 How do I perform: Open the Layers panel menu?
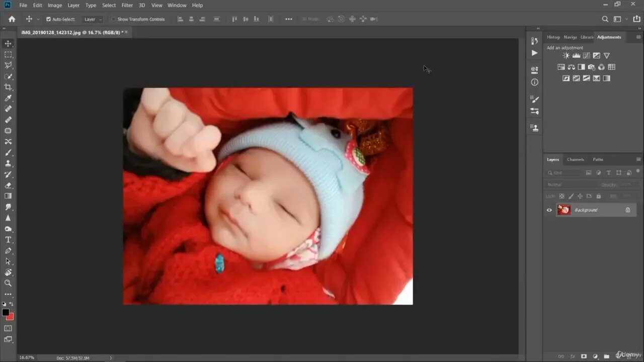pos(638,159)
